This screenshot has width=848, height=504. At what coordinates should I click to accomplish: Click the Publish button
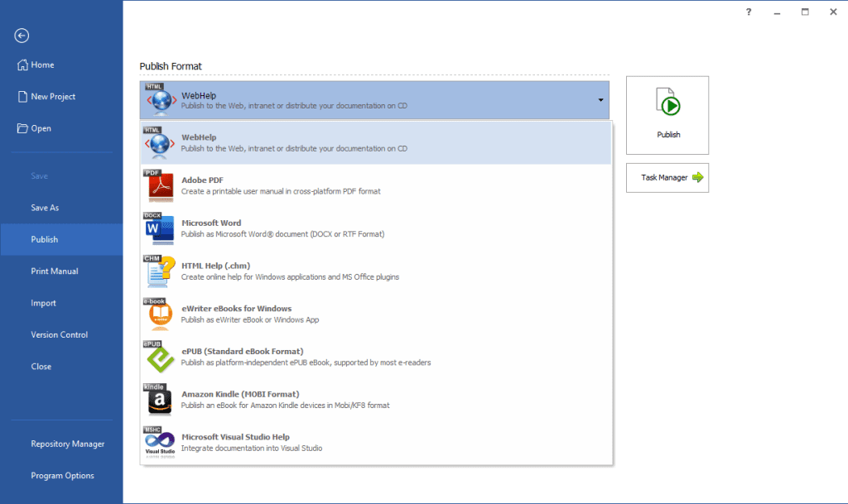point(667,115)
